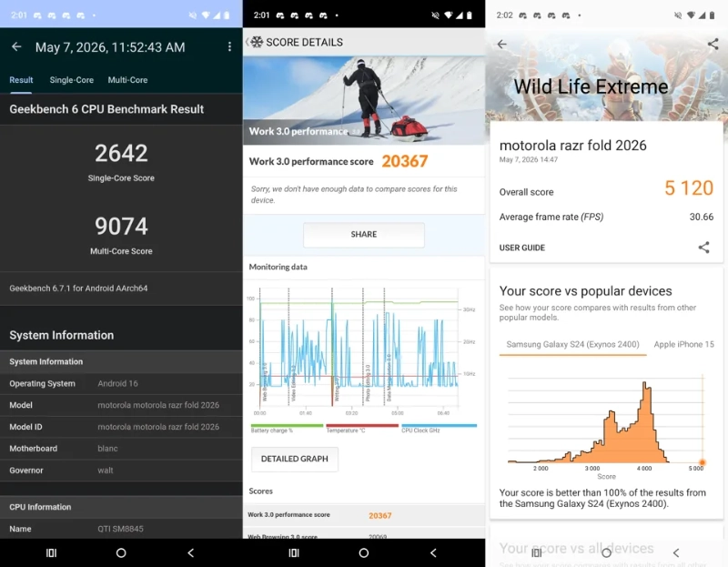Tap recents icon in Geekbench navigation bar

tap(51, 552)
